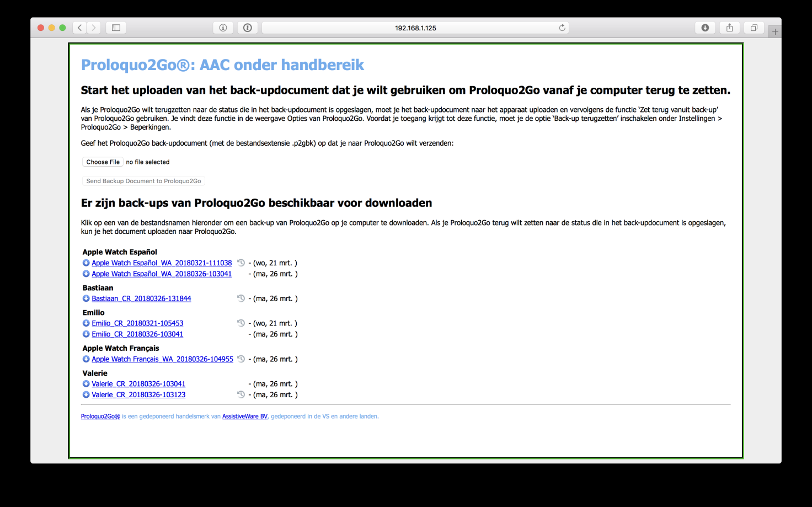Click download icon beside Valerie_CR_20180326-103041
Image resolution: width=812 pixels, height=507 pixels.
86,384
